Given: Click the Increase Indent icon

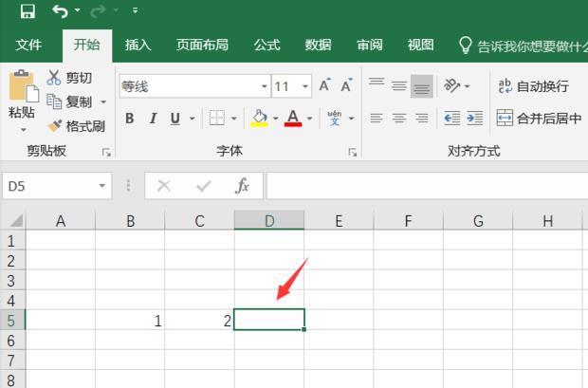Looking at the screenshot, I should 474,119.
